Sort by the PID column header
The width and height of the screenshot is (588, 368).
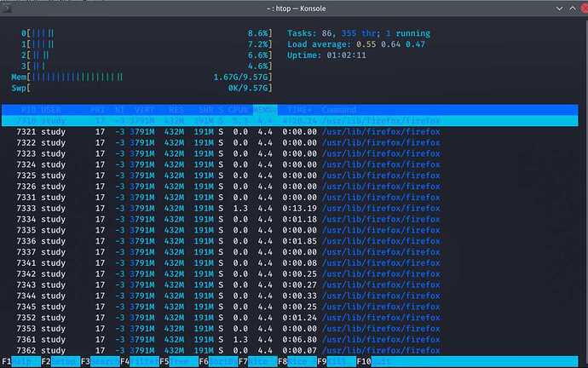28,110
